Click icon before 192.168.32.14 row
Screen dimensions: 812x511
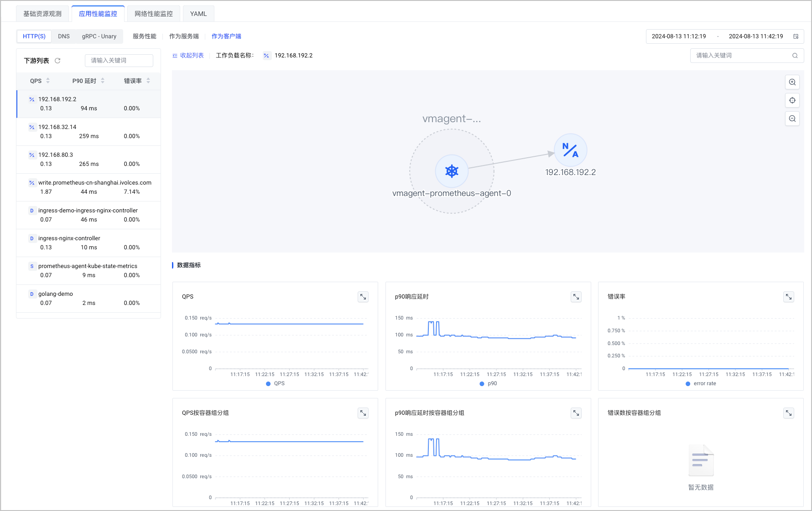coord(32,127)
